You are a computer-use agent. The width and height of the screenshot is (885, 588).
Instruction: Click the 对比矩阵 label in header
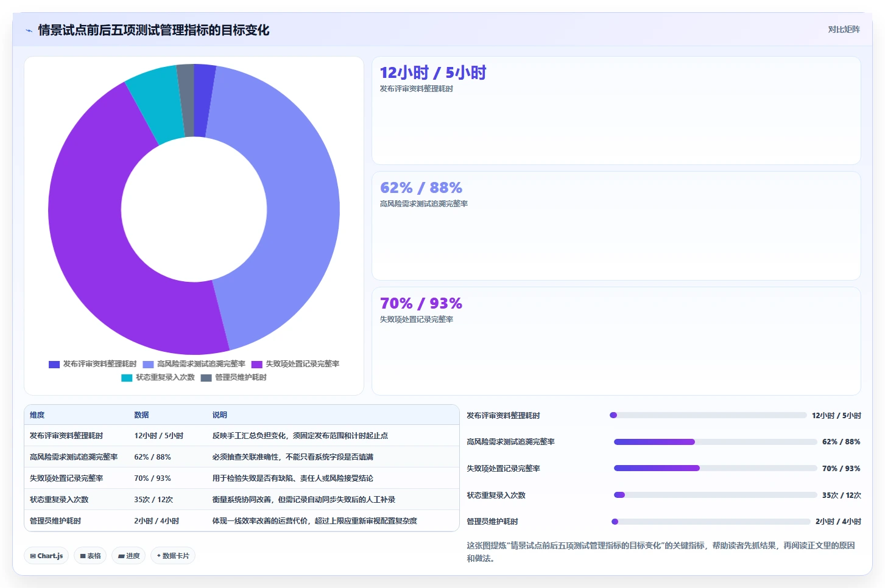(844, 29)
